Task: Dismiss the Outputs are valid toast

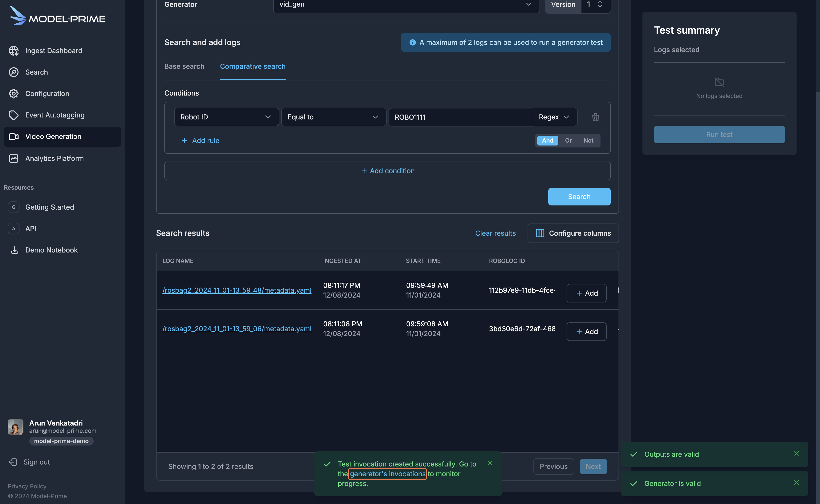Action: tap(797, 453)
